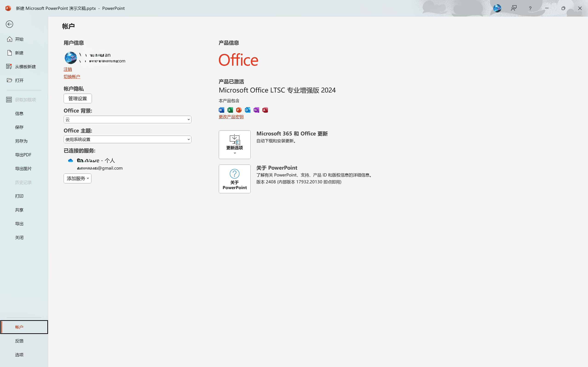This screenshot has height=367, width=588.
Task: Click the account avatar in title bar
Action: point(497,8)
